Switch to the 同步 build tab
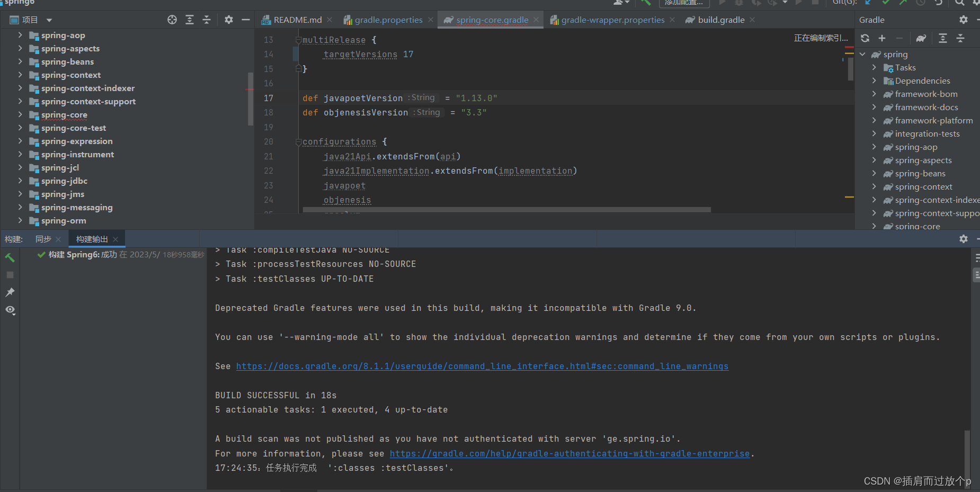980x492 pixels. coord(43,239)
